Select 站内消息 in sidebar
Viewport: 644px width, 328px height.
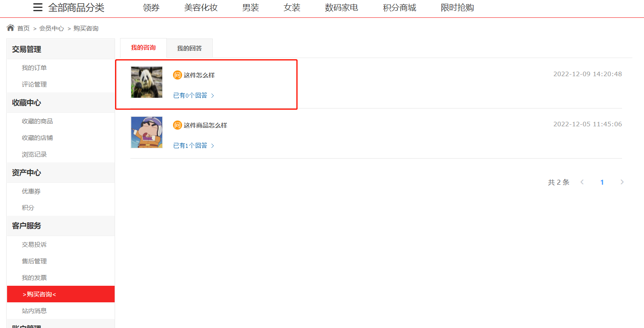(34, 311)
